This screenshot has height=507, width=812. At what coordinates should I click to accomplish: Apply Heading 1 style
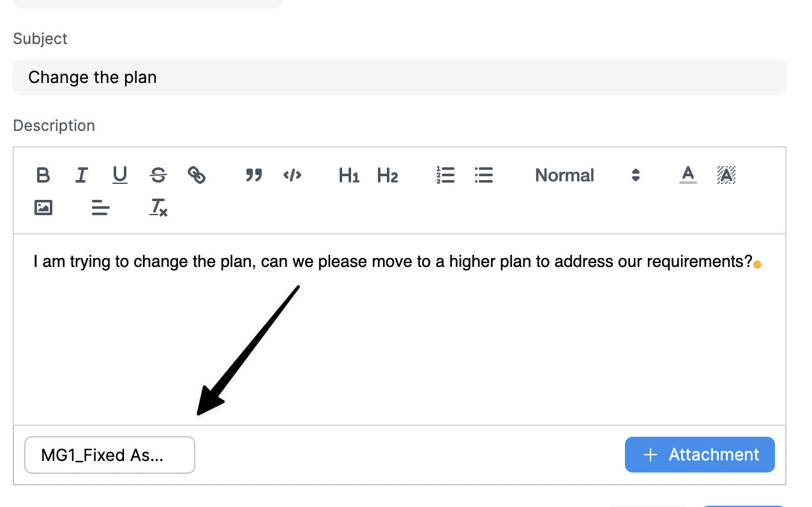tap(349, 175)
